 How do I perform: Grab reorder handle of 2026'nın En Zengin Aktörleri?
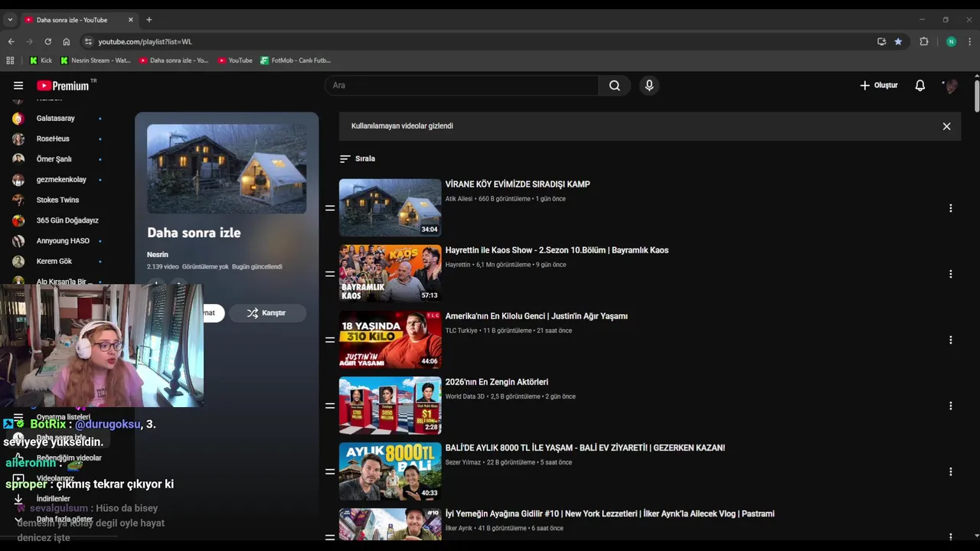coord(330,406)
